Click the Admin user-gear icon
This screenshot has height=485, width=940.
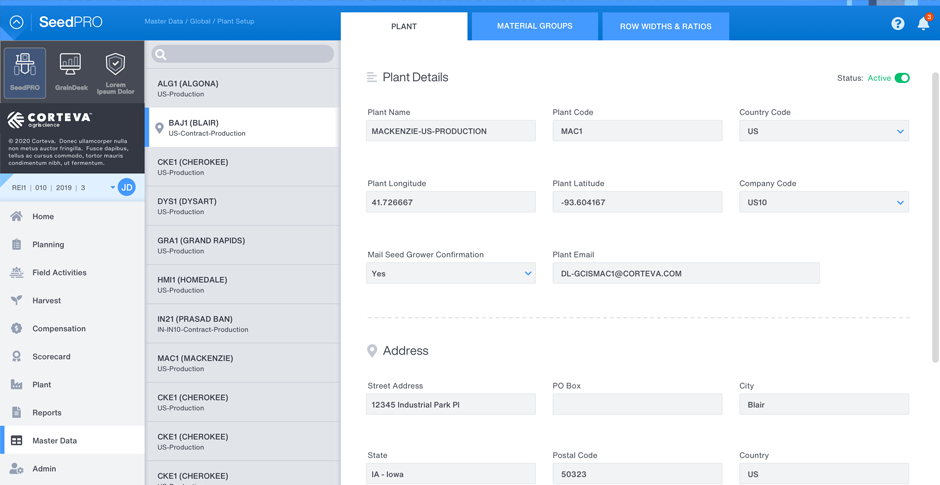click(x=16, y=469)
